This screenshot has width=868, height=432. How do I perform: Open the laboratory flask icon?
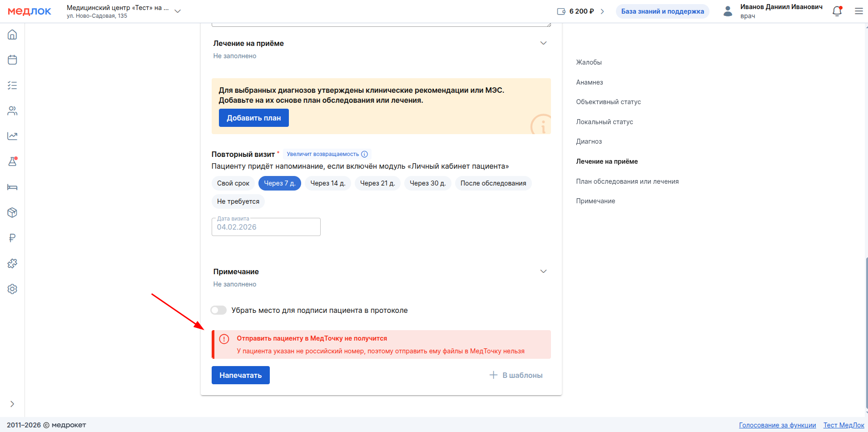pyautogui.click(x=12, y=161)
